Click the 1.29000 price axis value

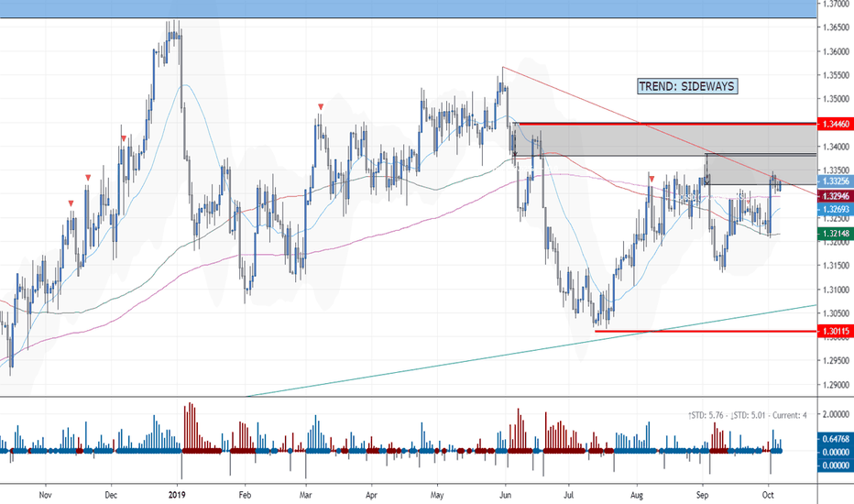tap(836, 385)
